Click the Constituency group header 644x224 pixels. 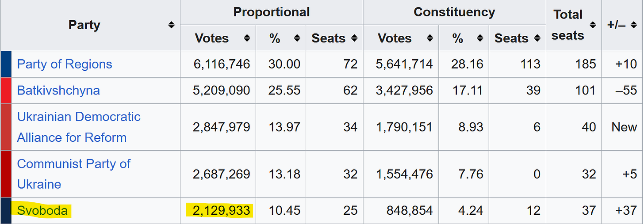pyautogui.click(x=454, y=12)
